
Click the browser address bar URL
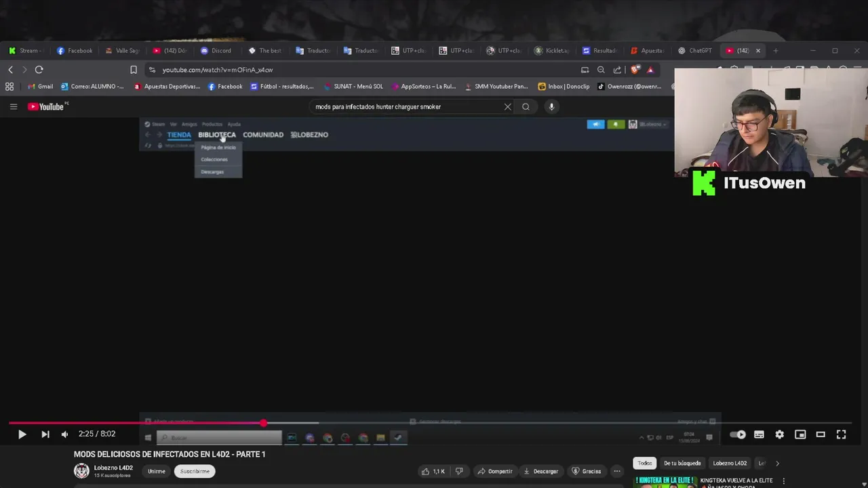[218, 70]
